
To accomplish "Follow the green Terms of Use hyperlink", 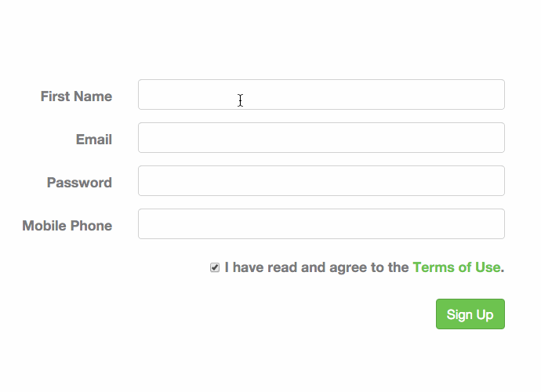I will click(x=456, y=267).
